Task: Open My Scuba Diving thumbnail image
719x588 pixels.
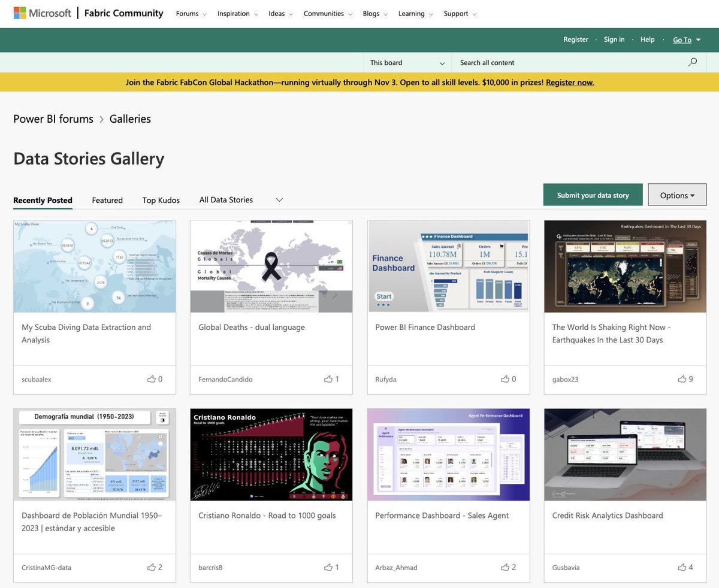Action: point(95,266)
